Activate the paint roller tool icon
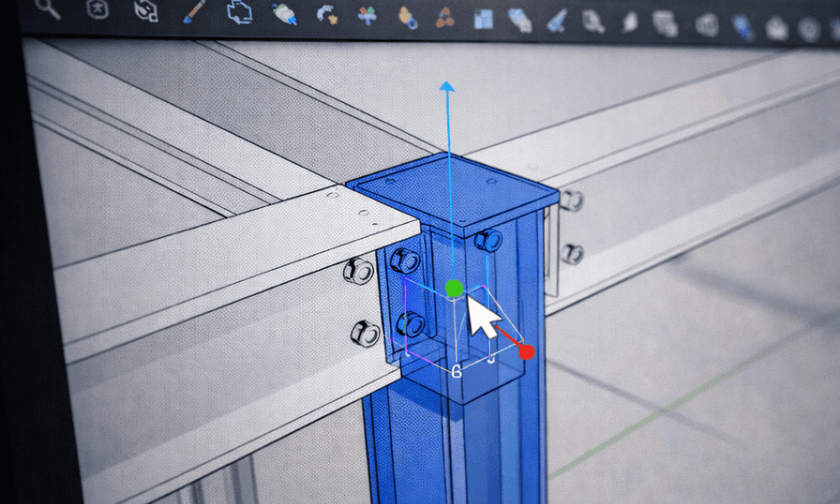Screen dimensions: 840x504 (x=286, y=14)
